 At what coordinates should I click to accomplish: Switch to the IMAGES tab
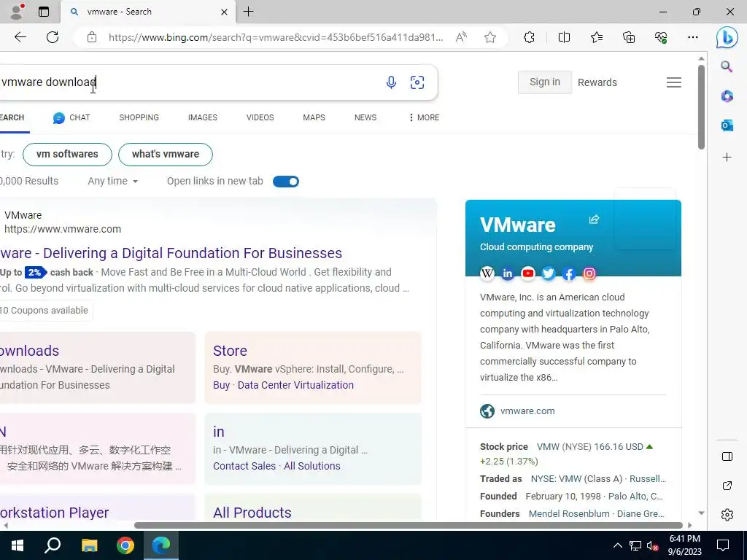click(x=203, y=117)
